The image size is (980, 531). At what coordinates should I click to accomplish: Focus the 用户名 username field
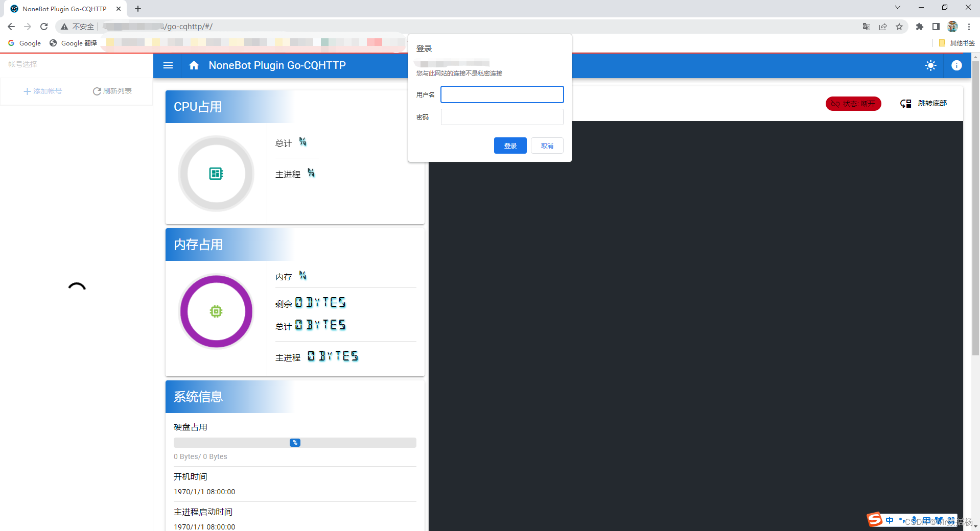[x=502, y=94]
